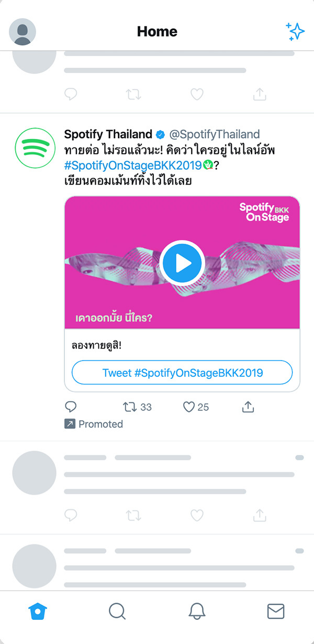Open the Spotify Thailand profile name

[108, 134]
